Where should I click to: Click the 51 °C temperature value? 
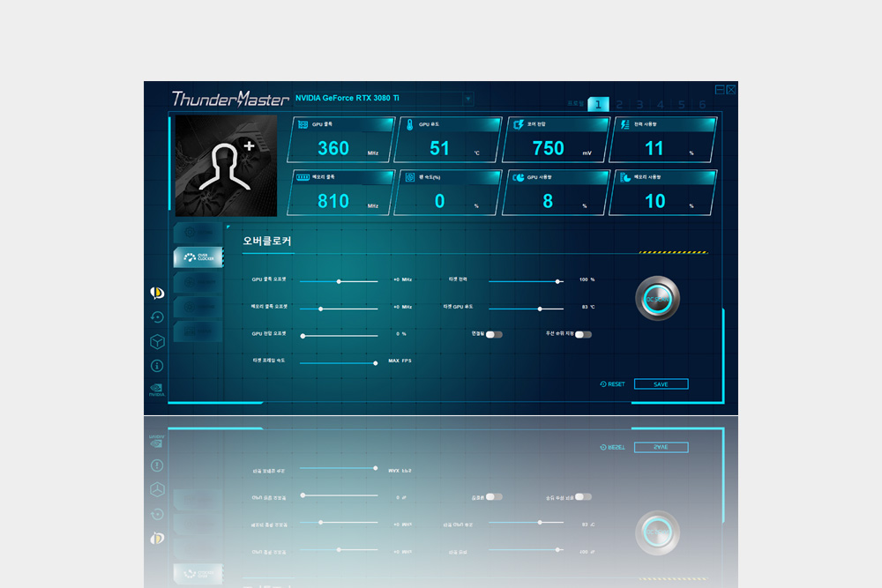[439, 148]
